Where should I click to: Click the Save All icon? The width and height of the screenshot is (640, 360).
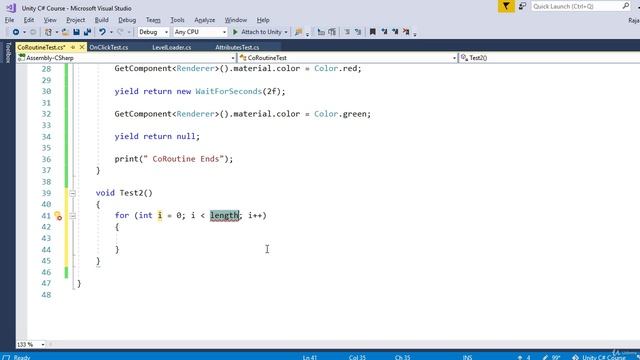[x=87, y=32]
